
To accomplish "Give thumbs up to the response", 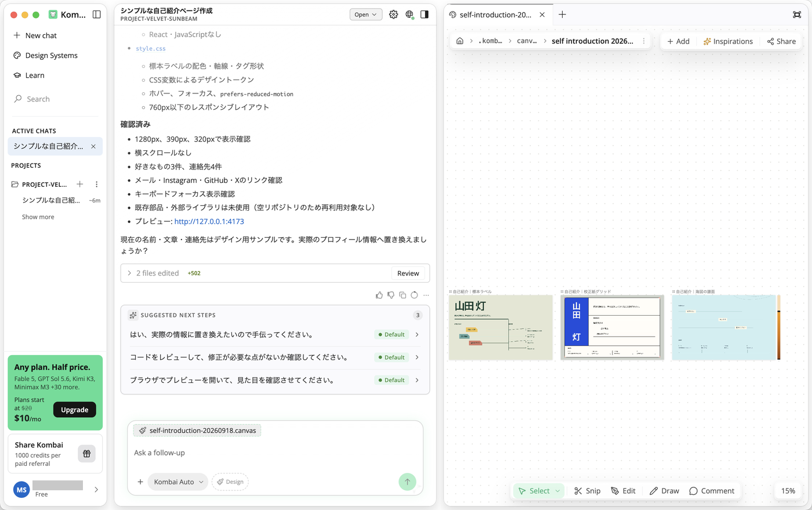I will point(379,295).
